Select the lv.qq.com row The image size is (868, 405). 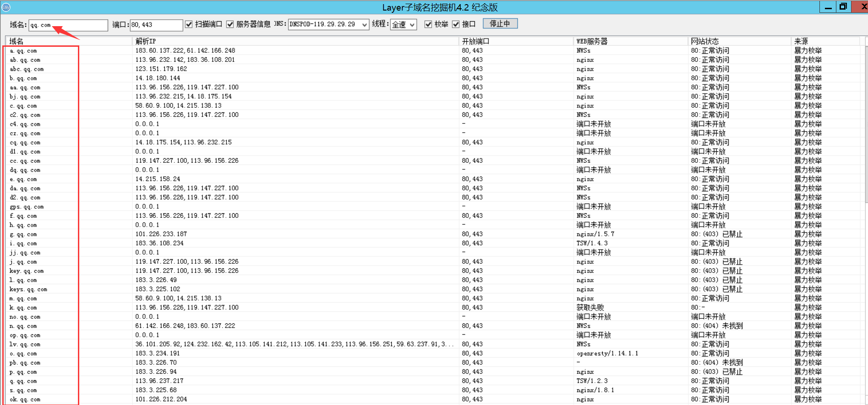(x=433, y=344)
